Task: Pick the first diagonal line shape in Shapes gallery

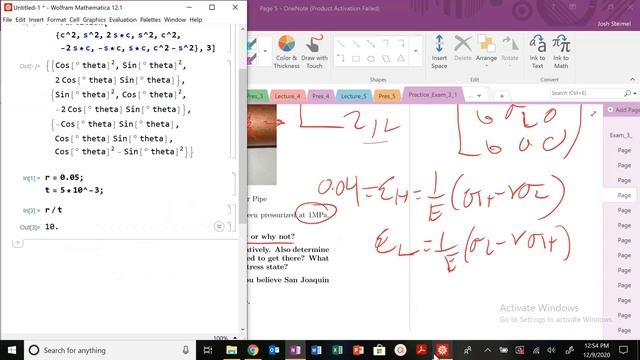Action: coord(341,44)
